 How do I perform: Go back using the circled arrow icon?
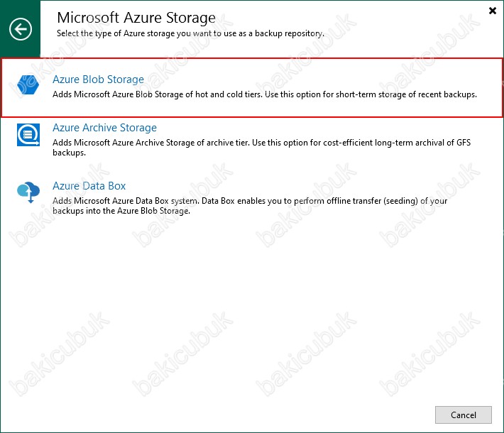coord(21,29)
